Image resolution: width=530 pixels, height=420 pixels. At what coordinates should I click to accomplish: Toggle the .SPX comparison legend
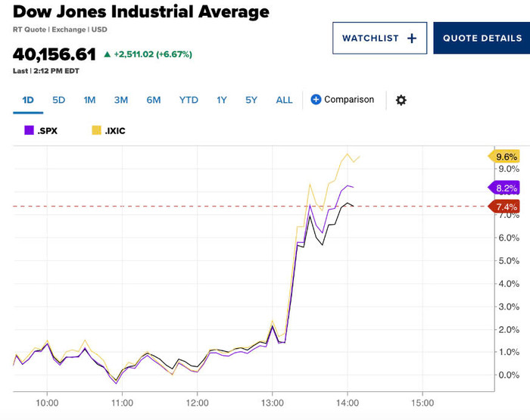45,130
